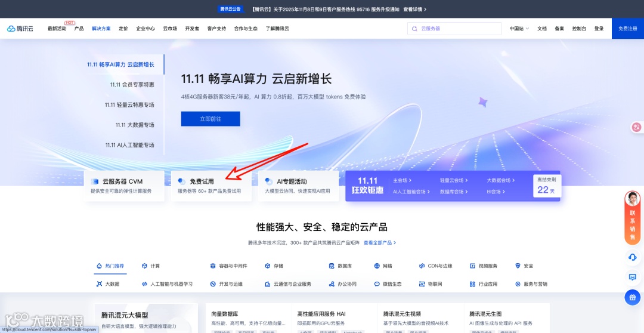
Task: Open the 高性能应用服务 HAI card
Action: pos(335,319)
